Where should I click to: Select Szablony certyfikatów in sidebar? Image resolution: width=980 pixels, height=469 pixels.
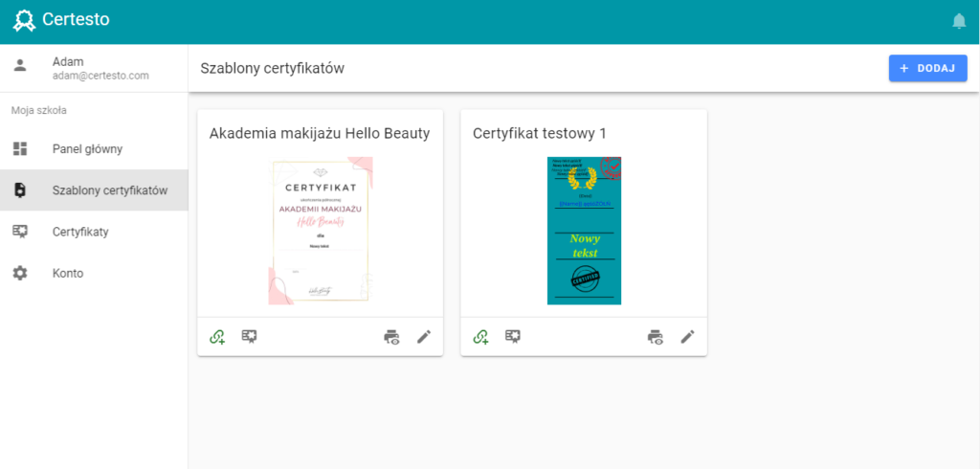94,190
